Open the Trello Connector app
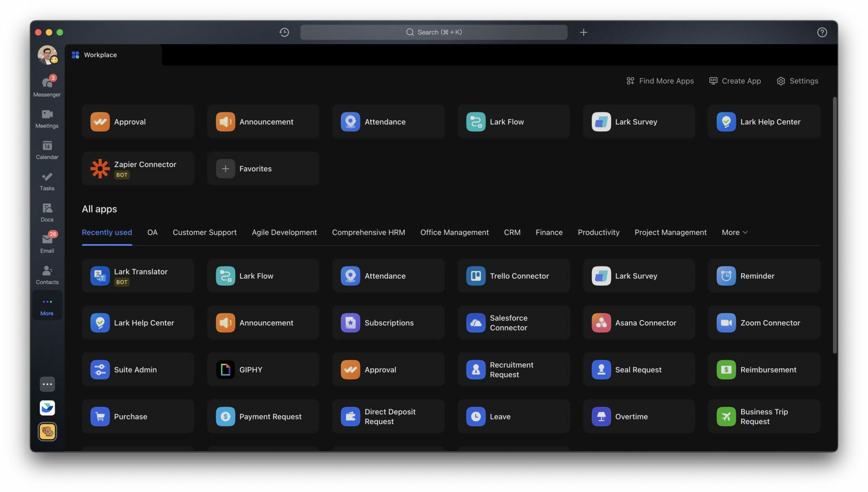 tap(513, 276)
